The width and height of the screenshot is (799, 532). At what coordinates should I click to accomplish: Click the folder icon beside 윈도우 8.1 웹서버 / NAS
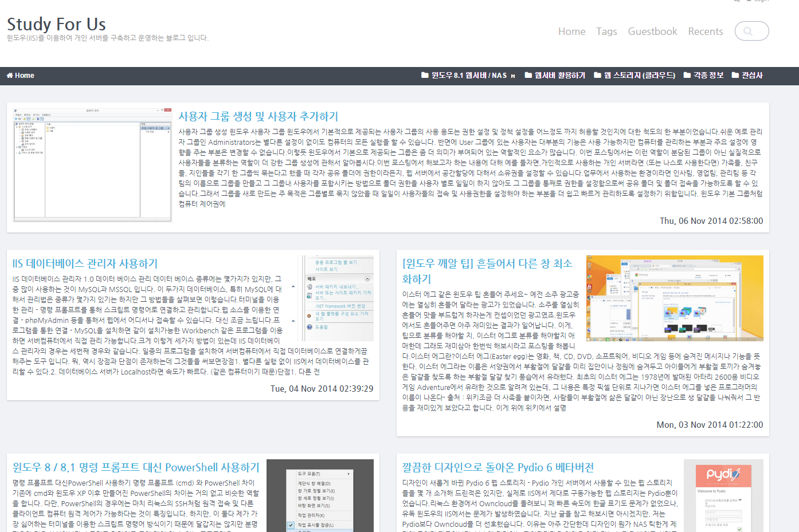click(x=425, y=75)
